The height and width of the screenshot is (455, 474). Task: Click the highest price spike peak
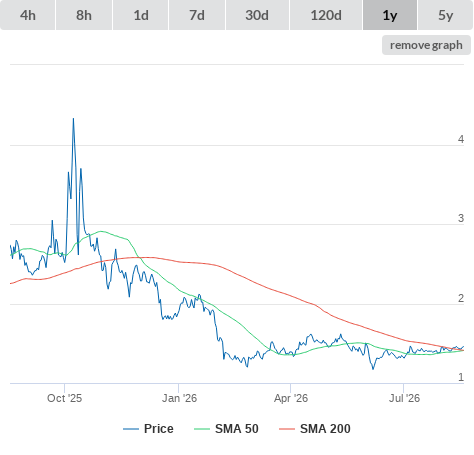coord(73,119)
